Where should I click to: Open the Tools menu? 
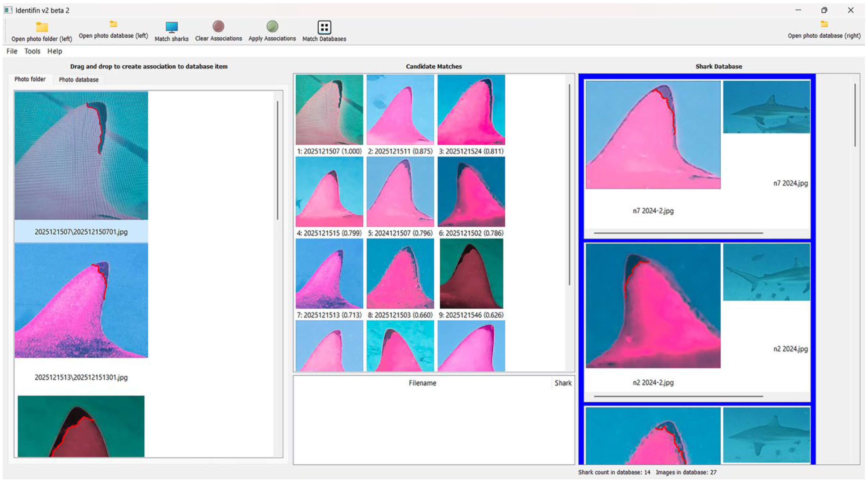click(x=32, y=51)
